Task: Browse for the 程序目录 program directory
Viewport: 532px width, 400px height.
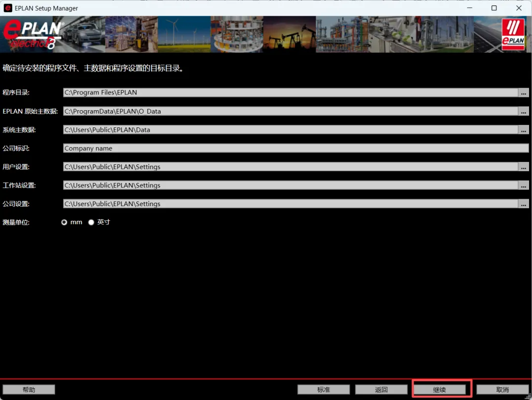Action: 524,92
